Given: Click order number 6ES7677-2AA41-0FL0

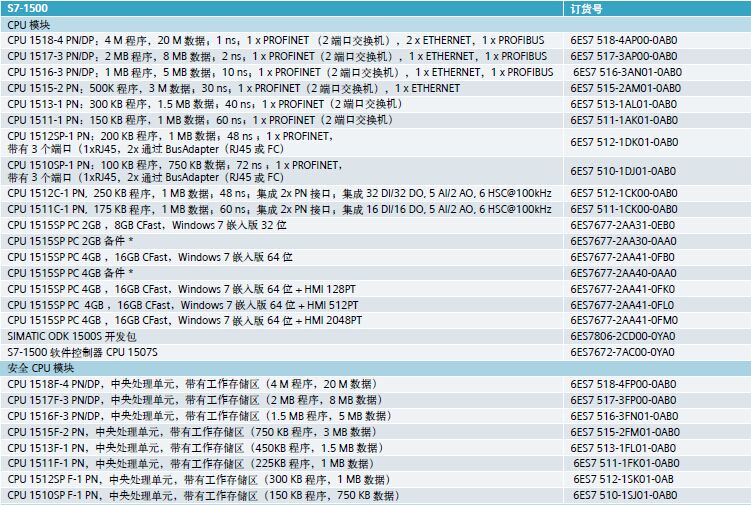Looking at the screenshot, I should point(622,305).
